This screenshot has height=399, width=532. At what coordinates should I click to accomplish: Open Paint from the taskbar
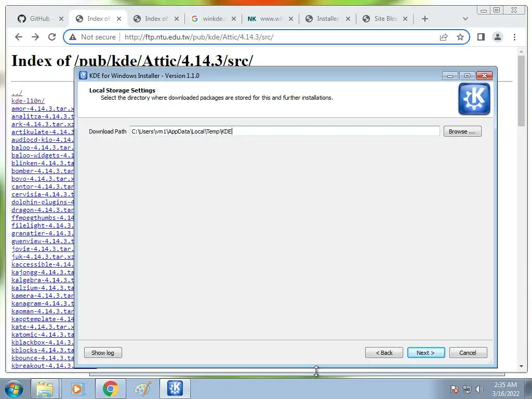pyautogui.click(x=142, y=389)
